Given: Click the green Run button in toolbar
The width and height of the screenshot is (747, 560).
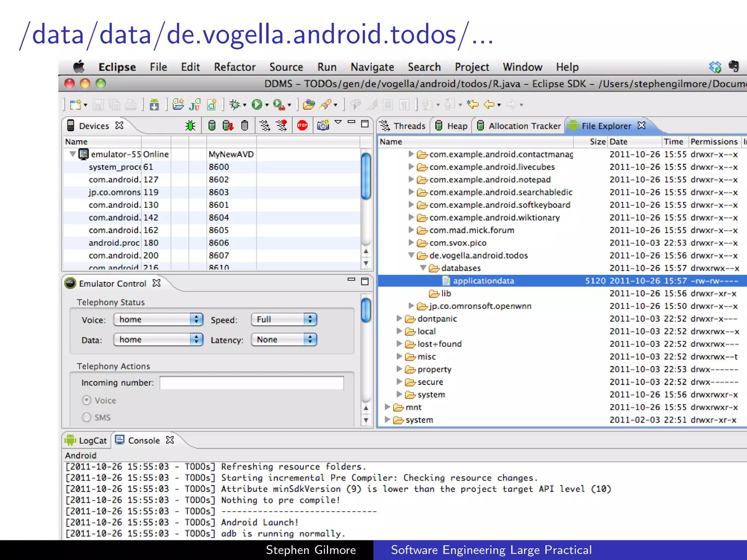Looking at the screenshot, I should click(257, 105).
